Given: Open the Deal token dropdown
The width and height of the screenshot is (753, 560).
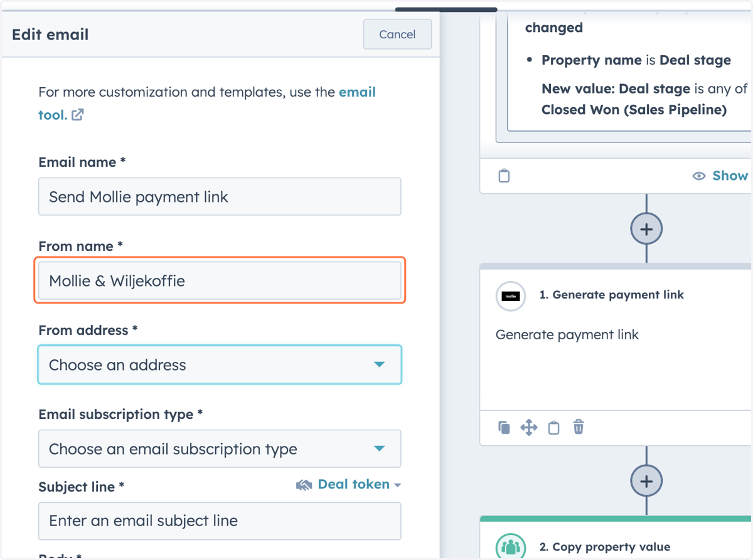Looking at the screenshot, I should coord(359,484).
